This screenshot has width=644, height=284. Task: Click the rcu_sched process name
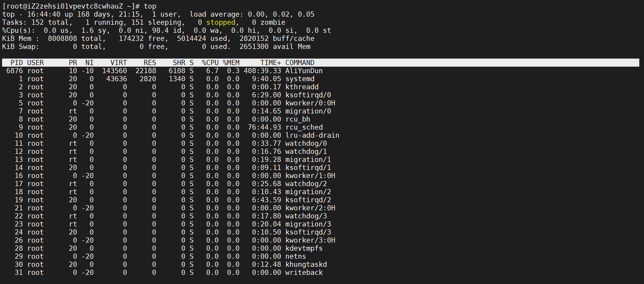click(304, 127)
